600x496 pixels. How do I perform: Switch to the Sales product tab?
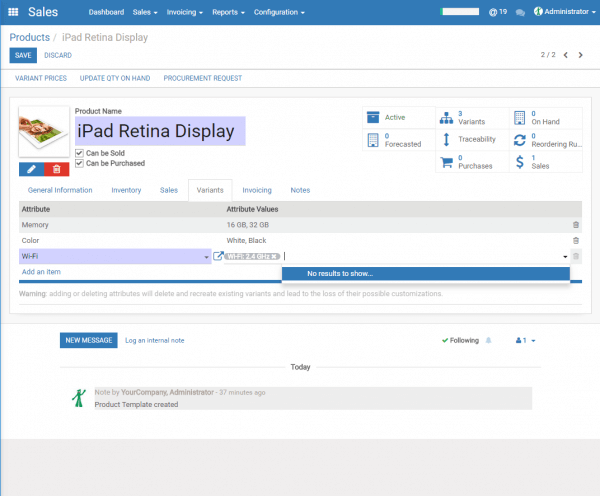point(169,190)
